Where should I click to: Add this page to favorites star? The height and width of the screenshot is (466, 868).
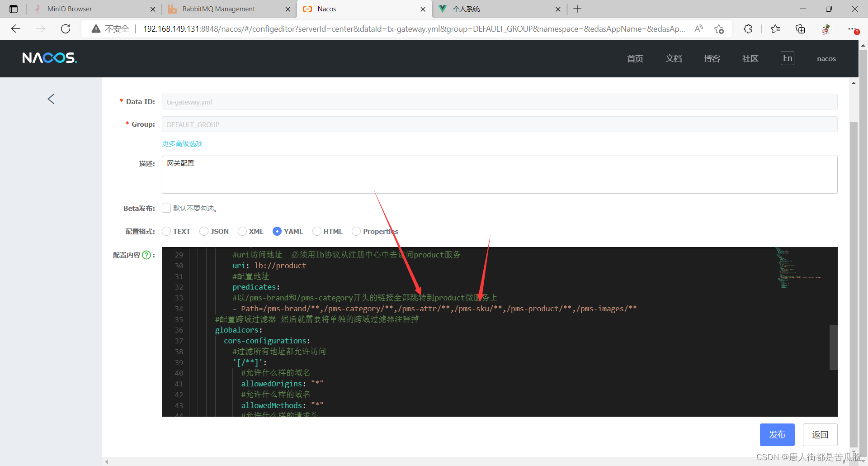click(719, 29)
